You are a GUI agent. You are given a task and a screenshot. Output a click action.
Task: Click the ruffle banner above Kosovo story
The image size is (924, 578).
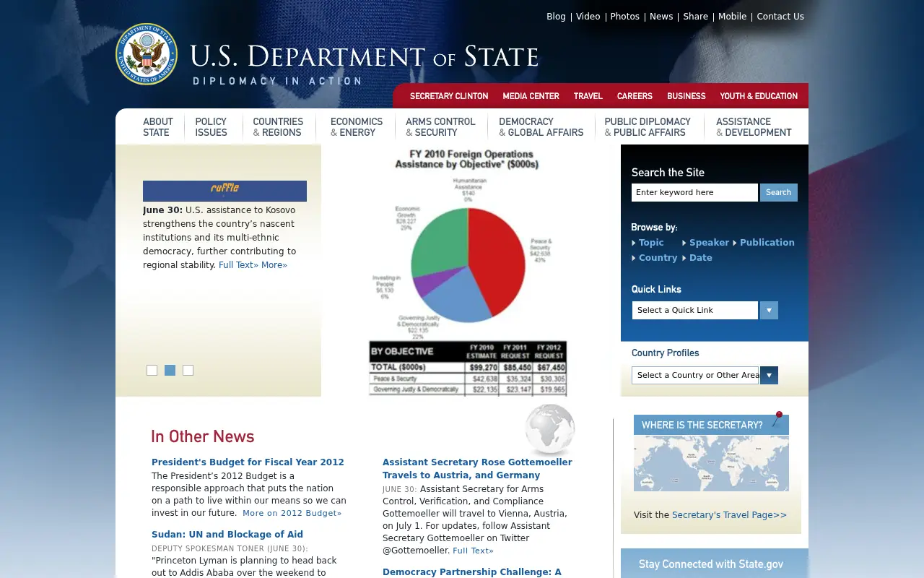225,191
